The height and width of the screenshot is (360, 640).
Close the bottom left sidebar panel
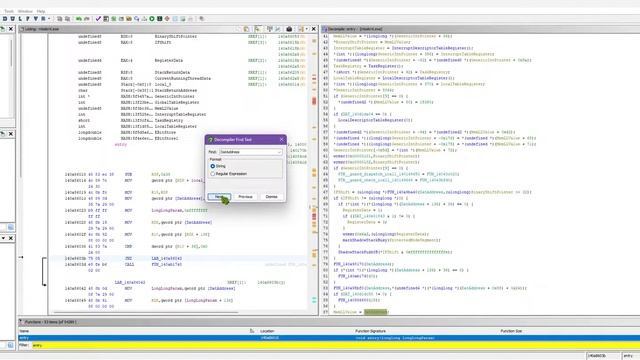11,238
